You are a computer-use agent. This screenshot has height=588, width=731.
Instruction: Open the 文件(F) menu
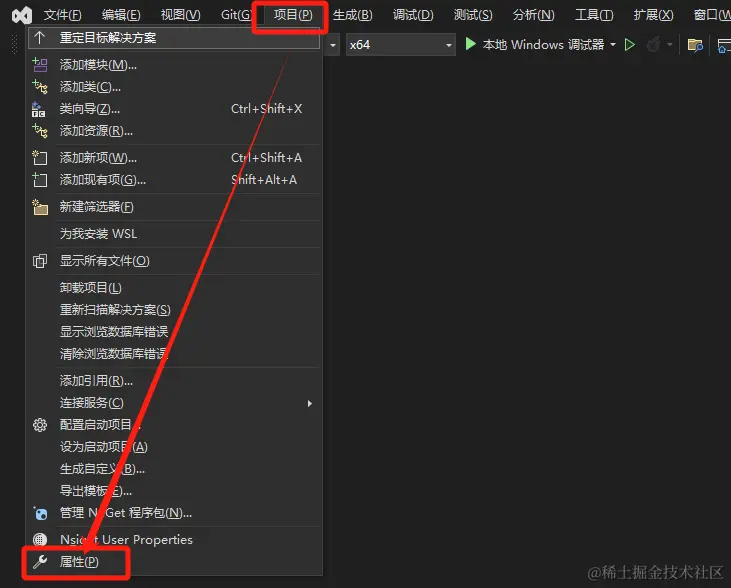(x=62, y=15)
